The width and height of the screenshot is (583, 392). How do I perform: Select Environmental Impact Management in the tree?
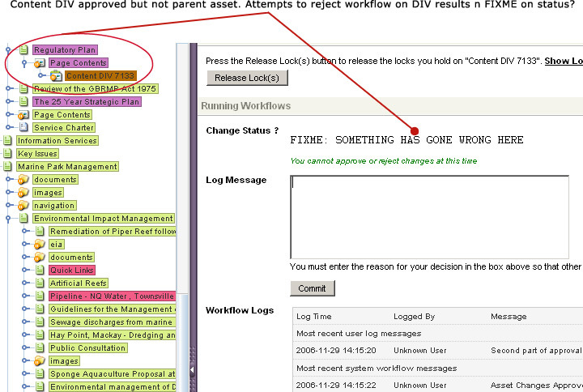tap(104, 219)
